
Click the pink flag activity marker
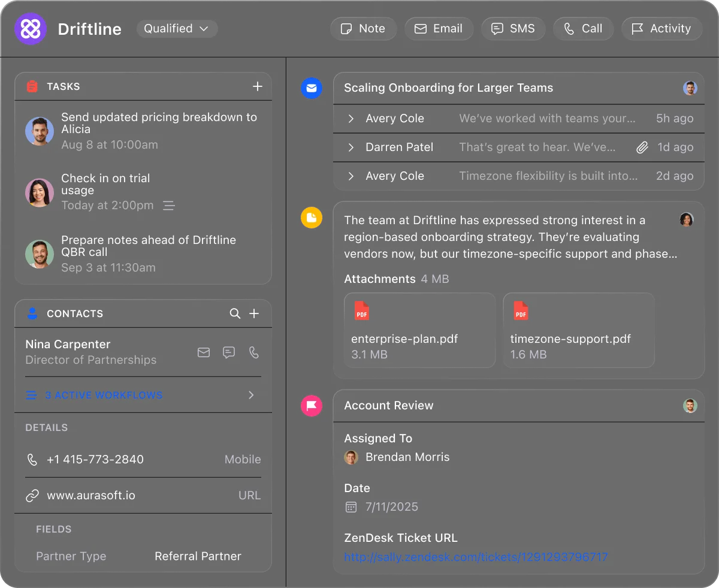(x=312, y=406)
